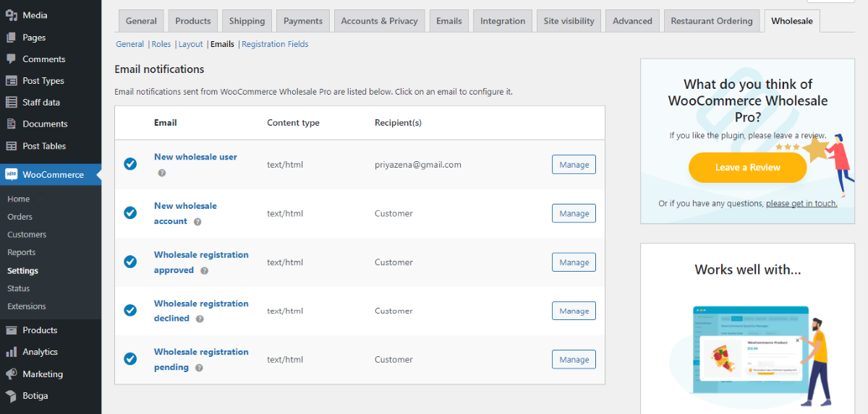Click Manage for New wholesale account
The height and width of the screenshot is (414, 868).
coord(574,213)
